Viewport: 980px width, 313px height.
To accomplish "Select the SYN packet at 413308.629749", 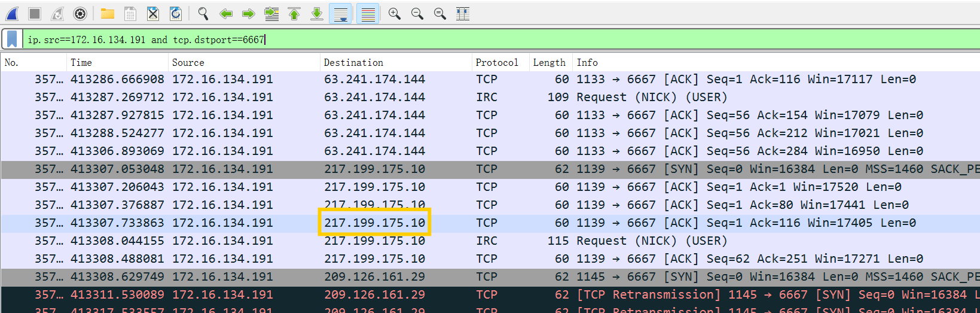I will click(x=490, y=276).
